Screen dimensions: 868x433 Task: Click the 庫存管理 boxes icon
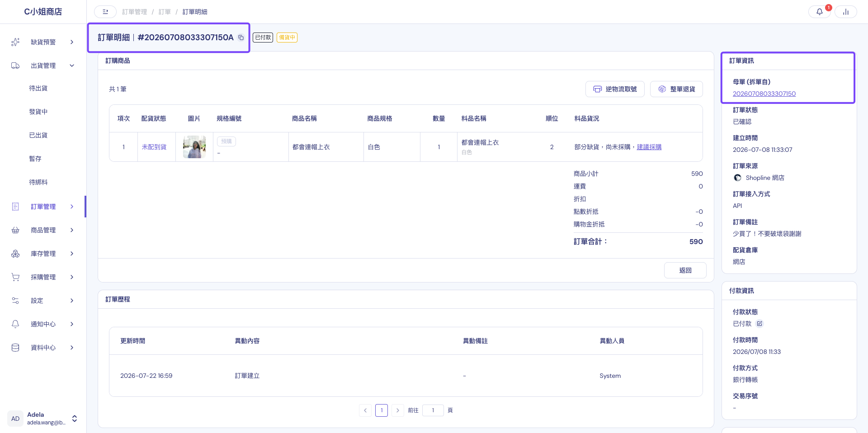click(x=15, y=254)
